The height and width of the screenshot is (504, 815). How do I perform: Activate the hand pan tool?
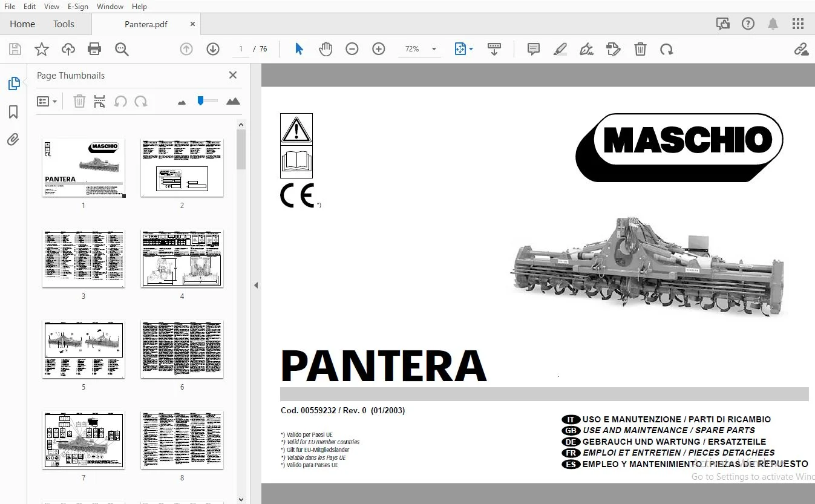click(326, 49)
